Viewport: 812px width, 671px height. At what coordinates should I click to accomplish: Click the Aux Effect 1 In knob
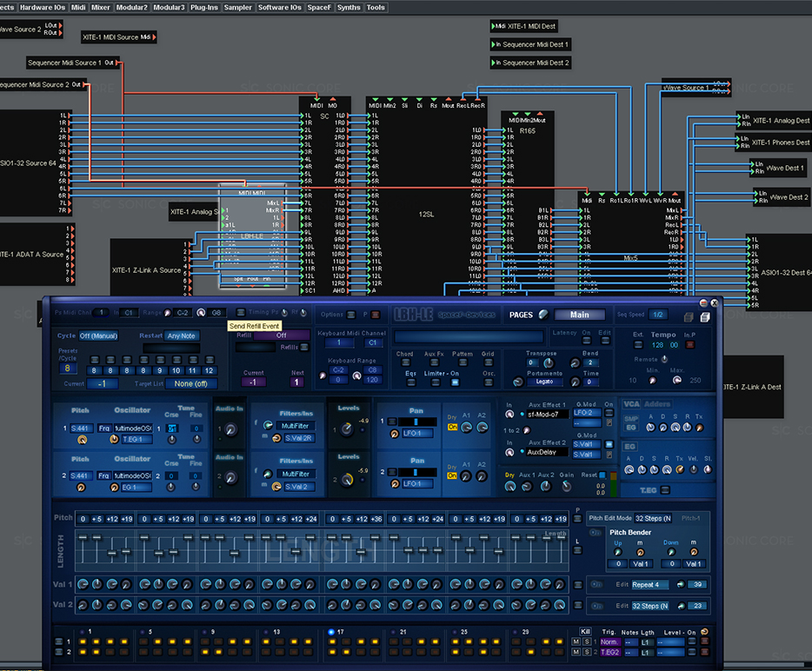(x=509, y=415)
